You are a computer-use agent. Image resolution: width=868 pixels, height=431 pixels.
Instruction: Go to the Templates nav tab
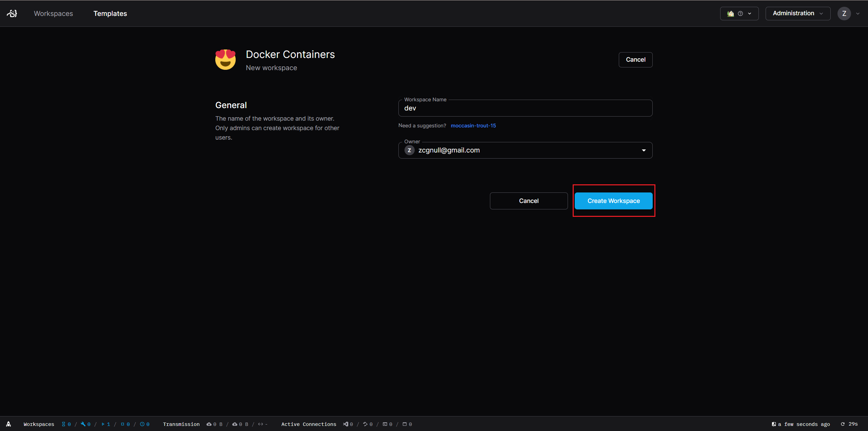(x=110, y=14)
